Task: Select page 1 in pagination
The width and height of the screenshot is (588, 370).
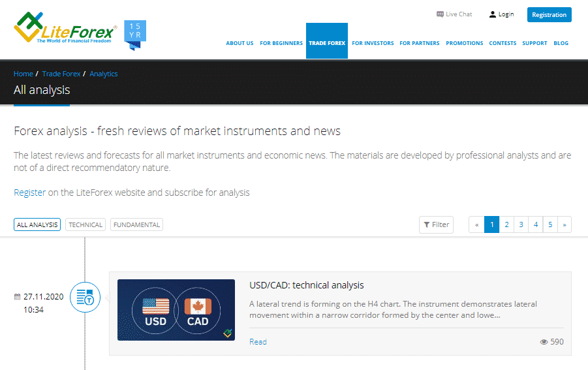Action: pyautogui.click(x=491, y=224)
